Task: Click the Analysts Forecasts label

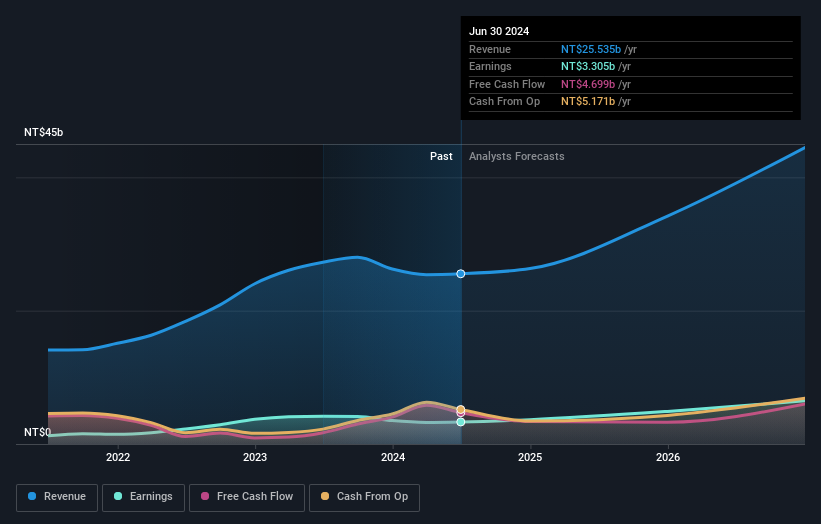Action: point(517,157)
